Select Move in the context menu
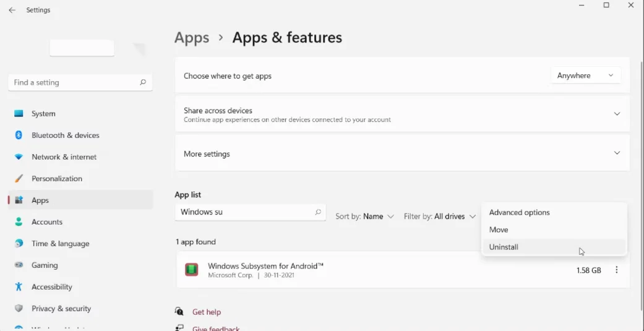The height and width of the screenshot is (331, 644). coord(554,230)
